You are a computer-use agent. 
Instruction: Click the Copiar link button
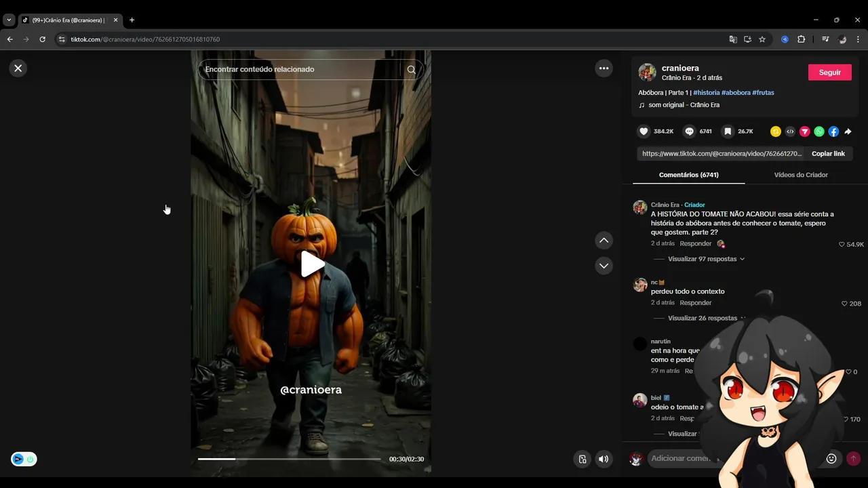pos(828,154)
